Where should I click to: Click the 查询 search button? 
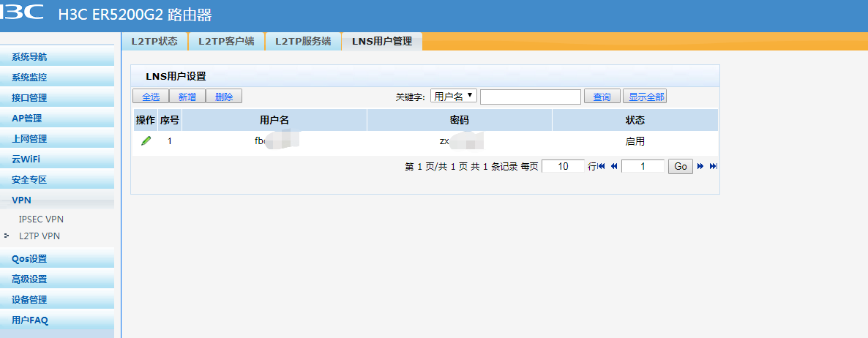point(602,97)
